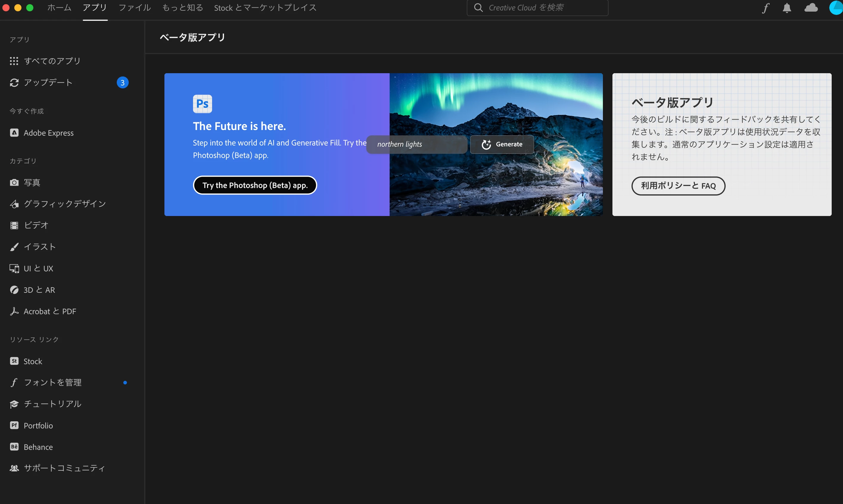Open cloud sync status icon
The width and height of the screenshot is (843, 504).
[x=811, y=8]
